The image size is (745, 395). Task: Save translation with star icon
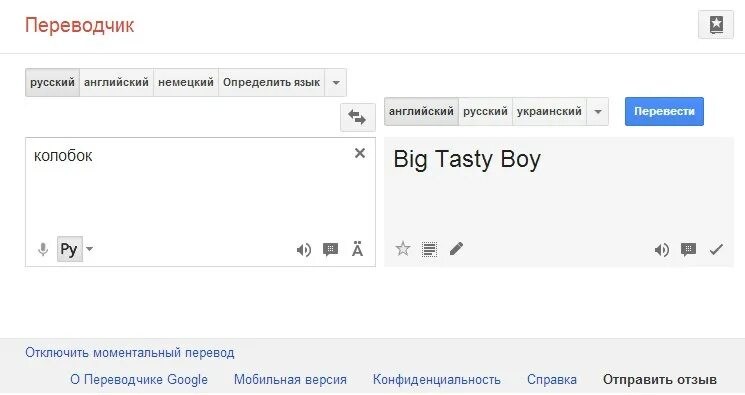click(402, 249)
